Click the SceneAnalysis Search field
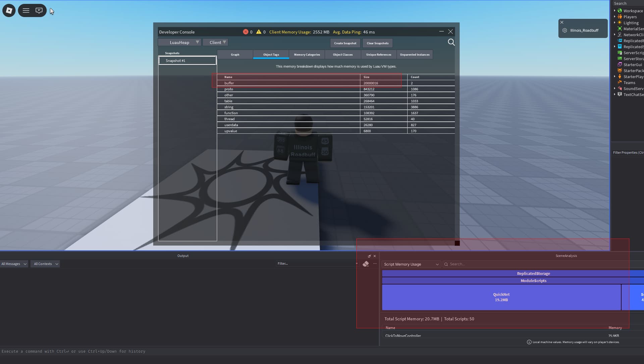The height and width of the screenshot is (364, 644). point(543,264)
